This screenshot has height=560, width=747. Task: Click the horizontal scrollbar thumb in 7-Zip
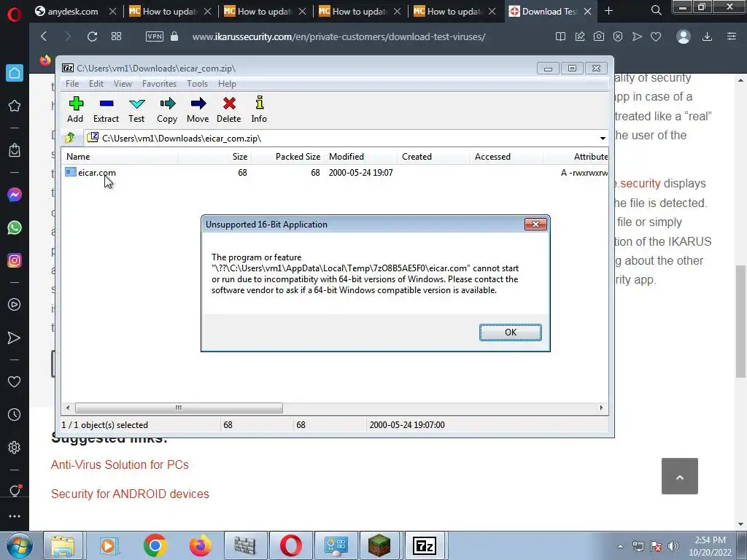(x=179, y=408)
